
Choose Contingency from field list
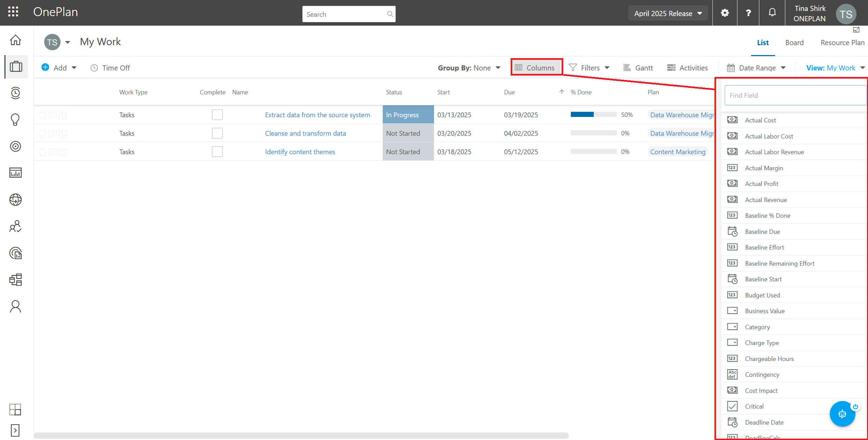click(793, 375)
